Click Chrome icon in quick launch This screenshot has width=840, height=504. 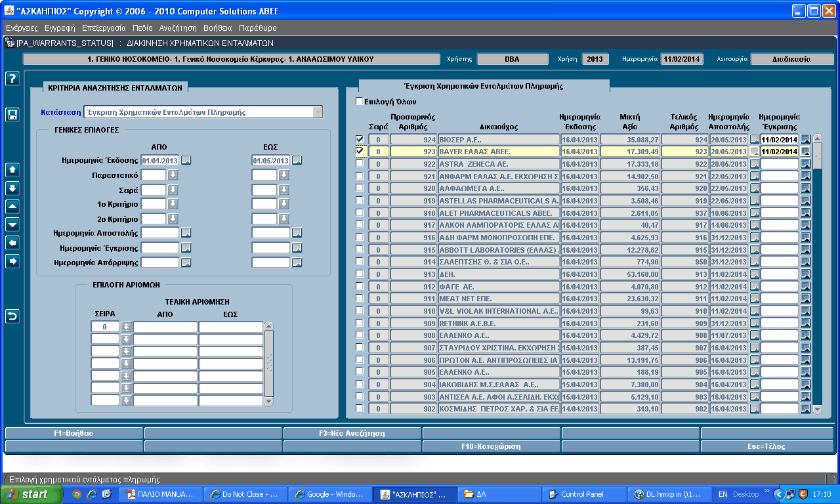click(77, 494)
